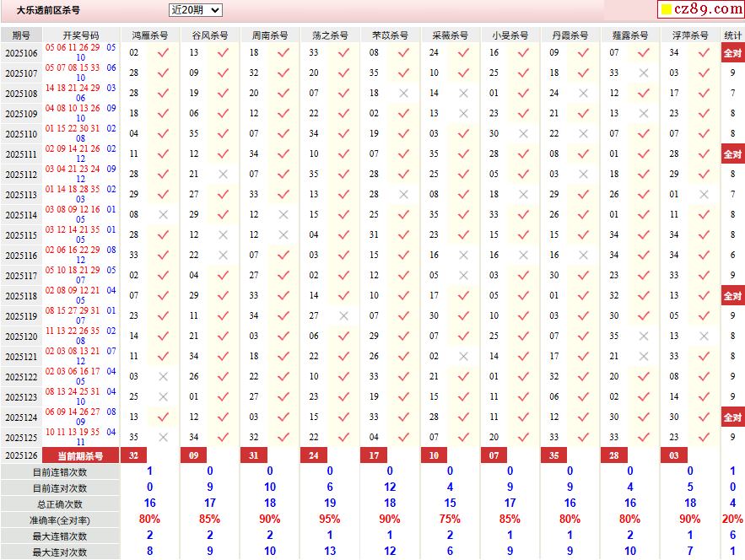Click the cross mark in 丹霞杀号 row 2025108
Screen dimensions: 745x560
click(583, 94)
